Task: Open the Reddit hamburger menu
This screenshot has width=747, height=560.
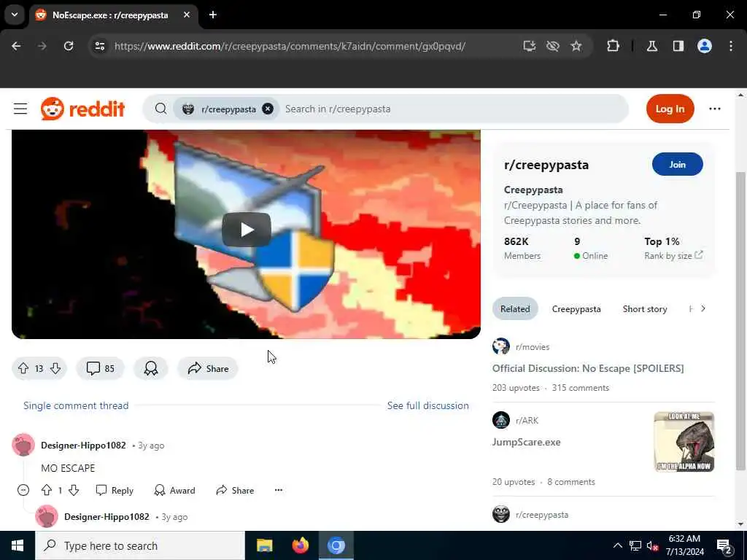Action: [20, 109]
